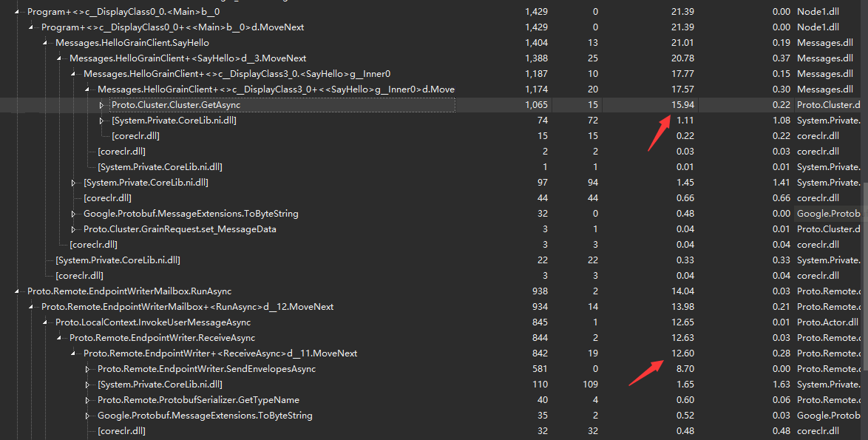Expand the System.Private.CoreLib.ni.dll node under GetAsync
868x440 pixels.
(101, 120)
